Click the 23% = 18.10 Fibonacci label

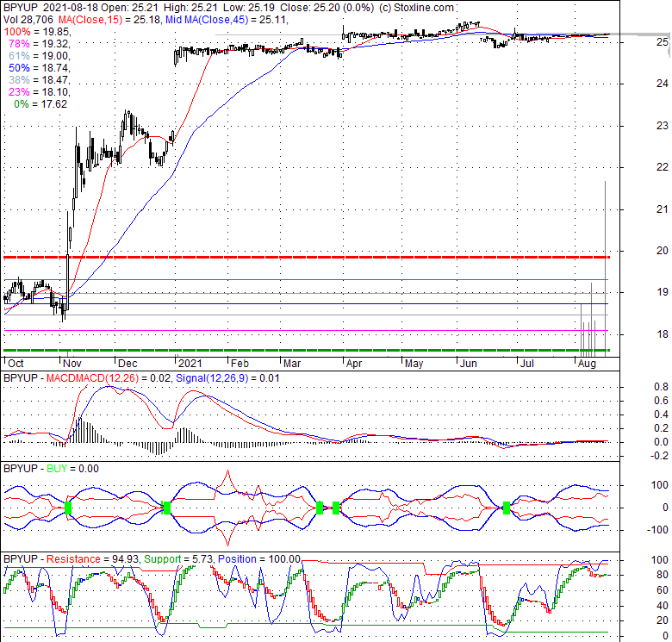40,91
